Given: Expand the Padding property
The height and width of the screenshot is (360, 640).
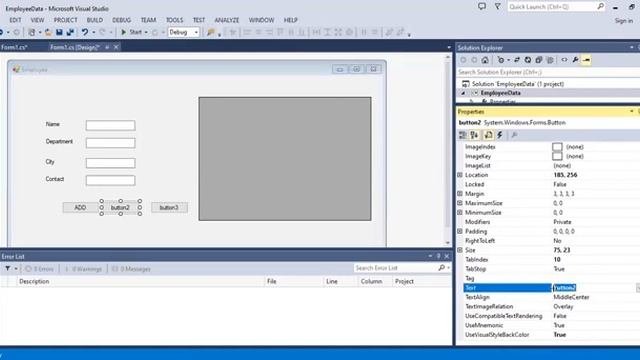Looking at the screenshot, I should 460,231.
